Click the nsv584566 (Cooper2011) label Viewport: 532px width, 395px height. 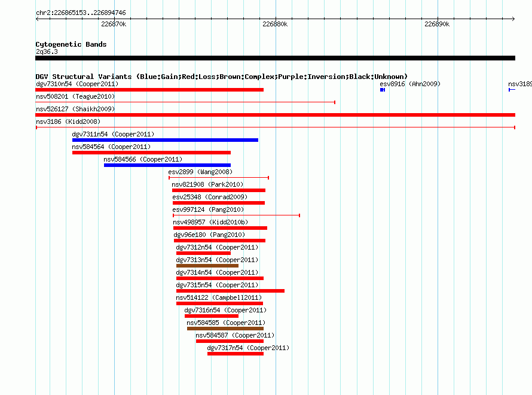tap(143, 159)
